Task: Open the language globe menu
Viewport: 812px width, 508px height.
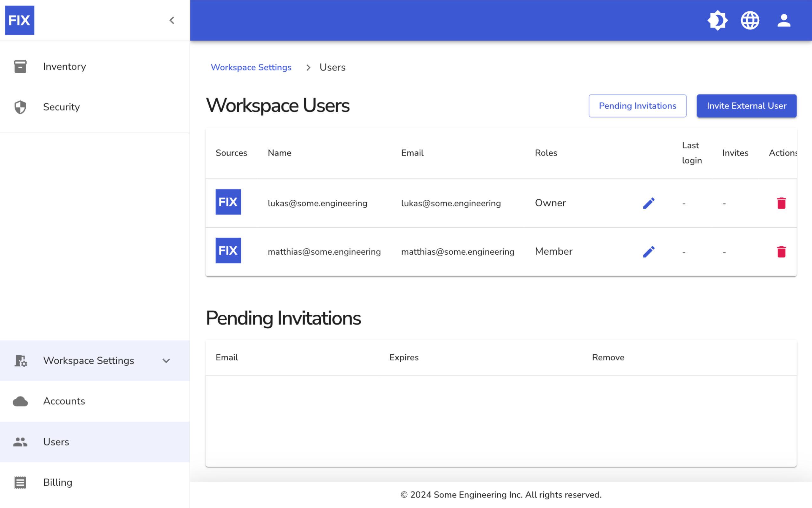Action: (750, 21)
